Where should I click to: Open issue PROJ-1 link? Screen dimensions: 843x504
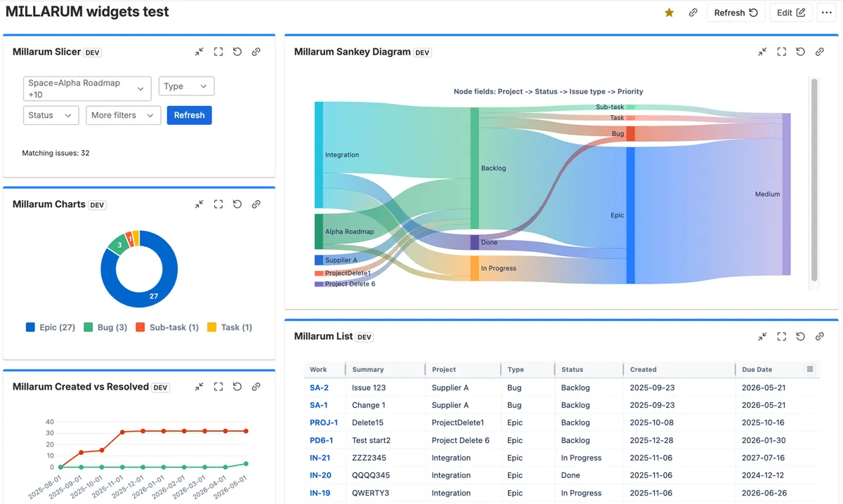click(324, 423)
